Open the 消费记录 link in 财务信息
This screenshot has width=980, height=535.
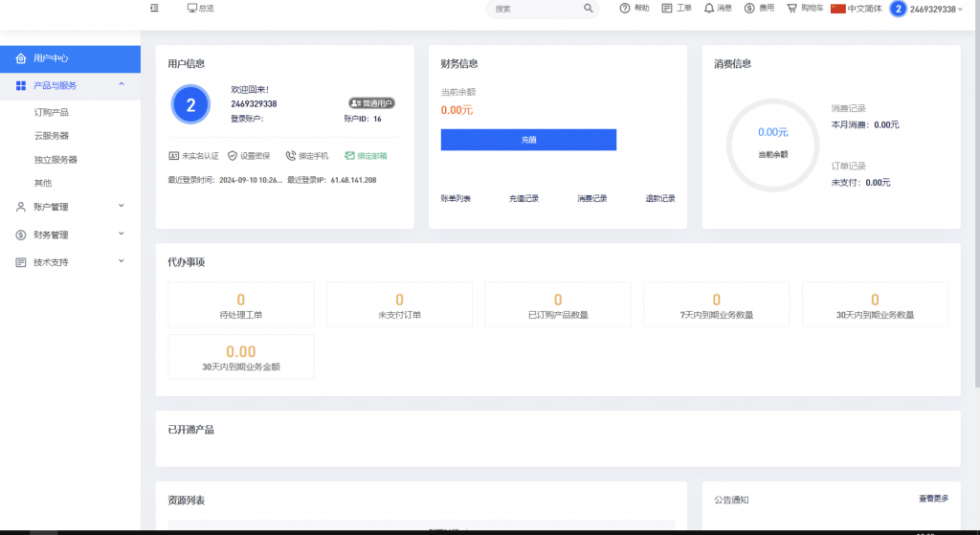pyautogui.click(x=591, y=199)
